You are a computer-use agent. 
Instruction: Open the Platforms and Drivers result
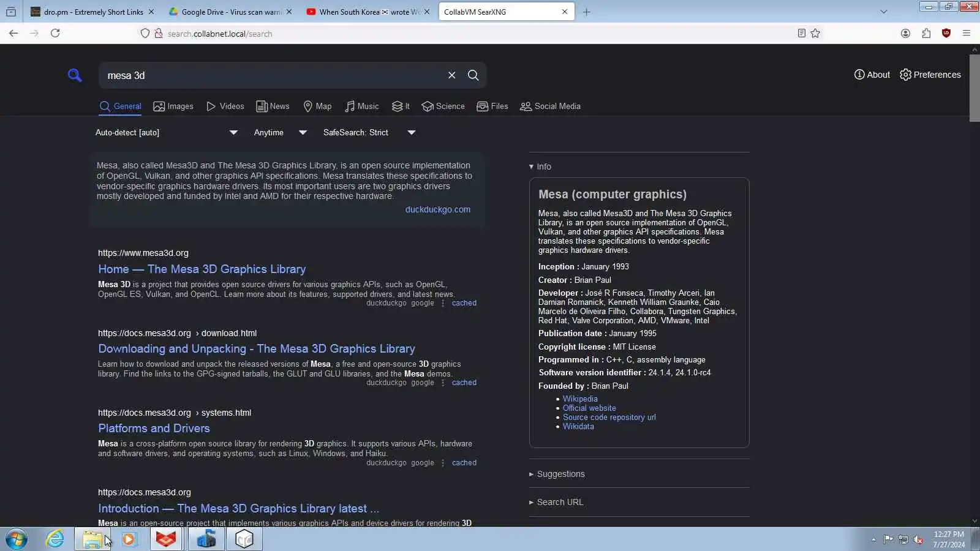(x=154, y=428)
